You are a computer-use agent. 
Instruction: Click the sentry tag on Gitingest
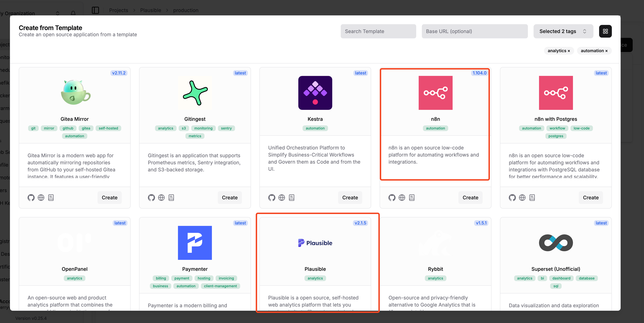click(226, 128)
